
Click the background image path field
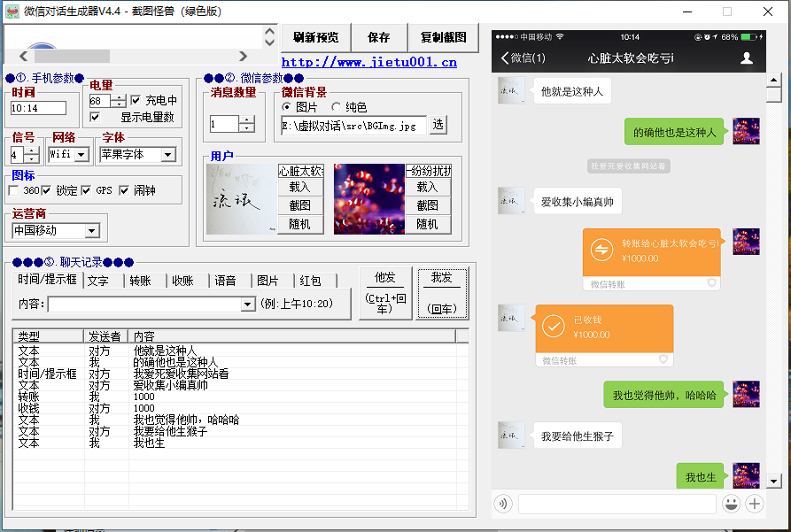[353, 126]
